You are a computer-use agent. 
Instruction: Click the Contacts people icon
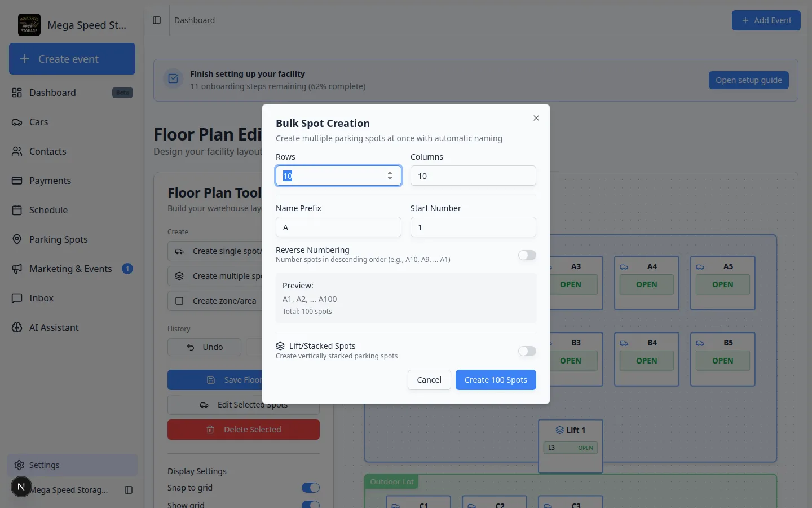click(x=17, y=151)
